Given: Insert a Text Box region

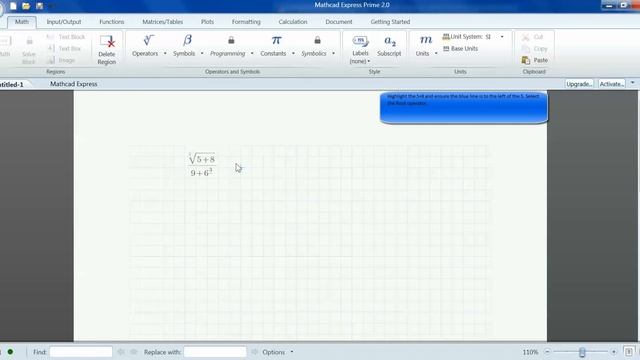Looking at the screenshot, I should (64, 49).
